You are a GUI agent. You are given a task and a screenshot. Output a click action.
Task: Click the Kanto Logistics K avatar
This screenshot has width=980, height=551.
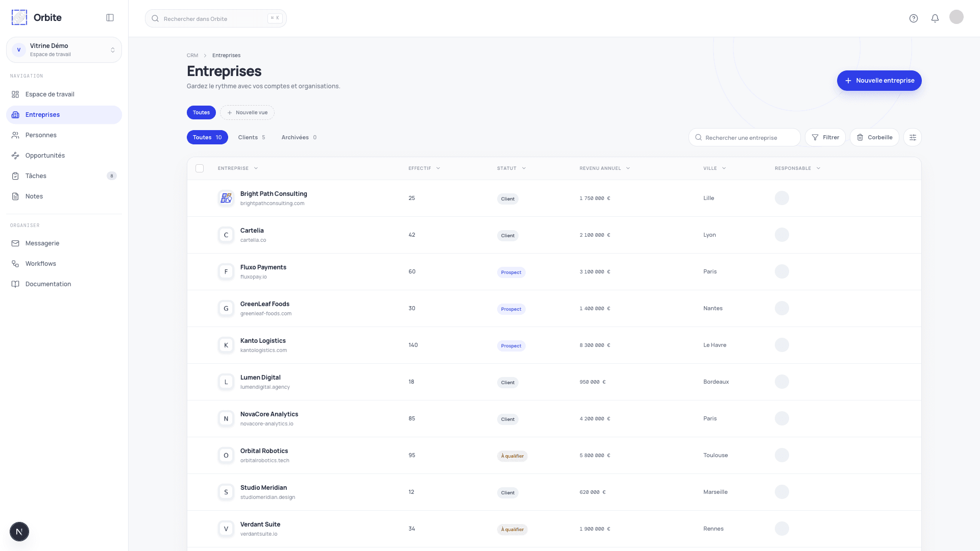click(226, 345)
